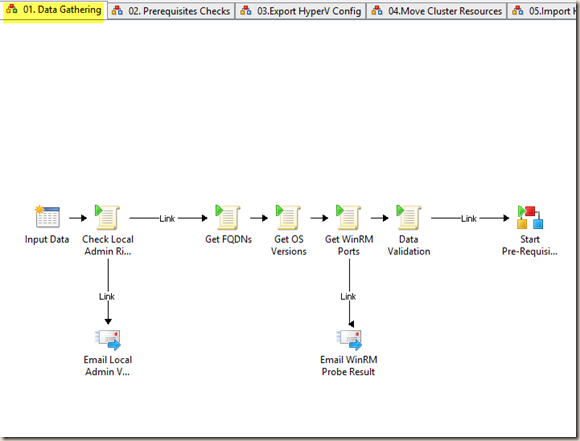Switch to 03.Export HyperV Config tab
Screen dimensions: 580x441
point(301,11)
